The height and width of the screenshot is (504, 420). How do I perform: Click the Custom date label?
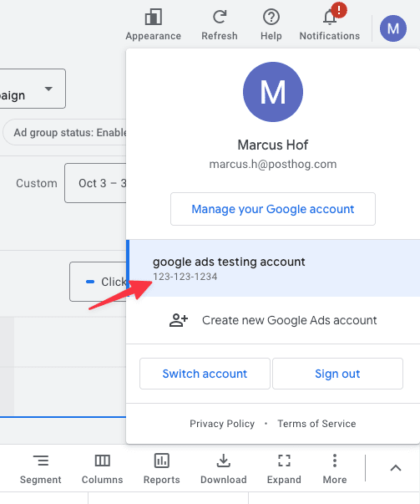[x=37, y=183]
